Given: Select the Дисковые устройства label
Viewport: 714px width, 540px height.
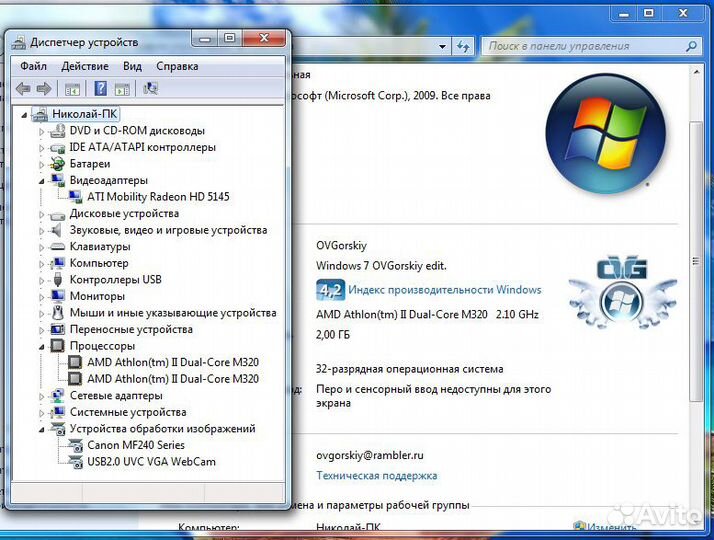Looking at the screenshot, I should coord(124,214).
